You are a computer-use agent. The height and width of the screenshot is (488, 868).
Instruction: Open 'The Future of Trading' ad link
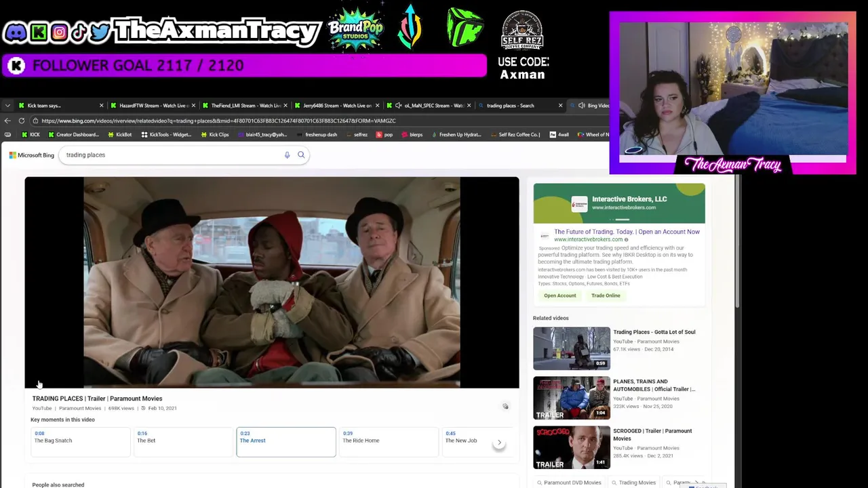pyautogui.click(x=627, y=232)
